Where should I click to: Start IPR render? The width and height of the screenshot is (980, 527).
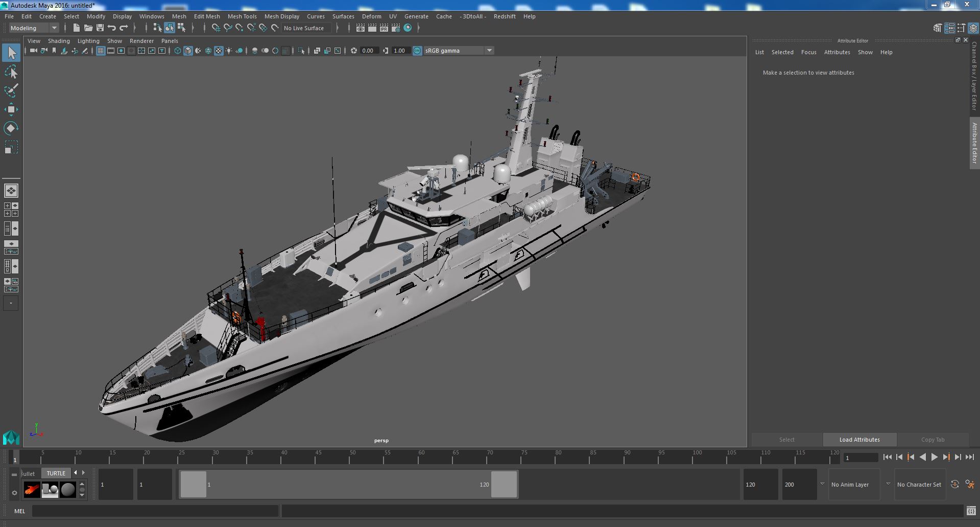pyautogui.click(x=384, y=28)
